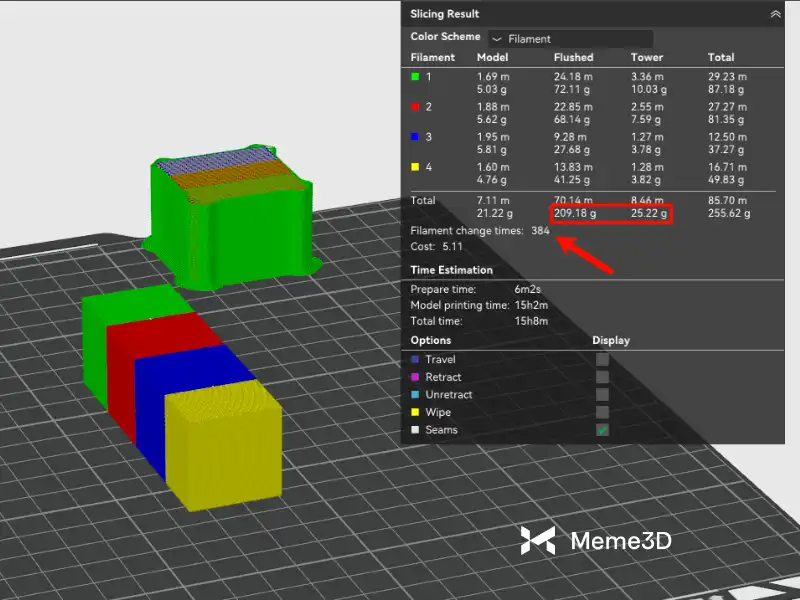Click the blue filament 3 color square

[x=416, y=136]
